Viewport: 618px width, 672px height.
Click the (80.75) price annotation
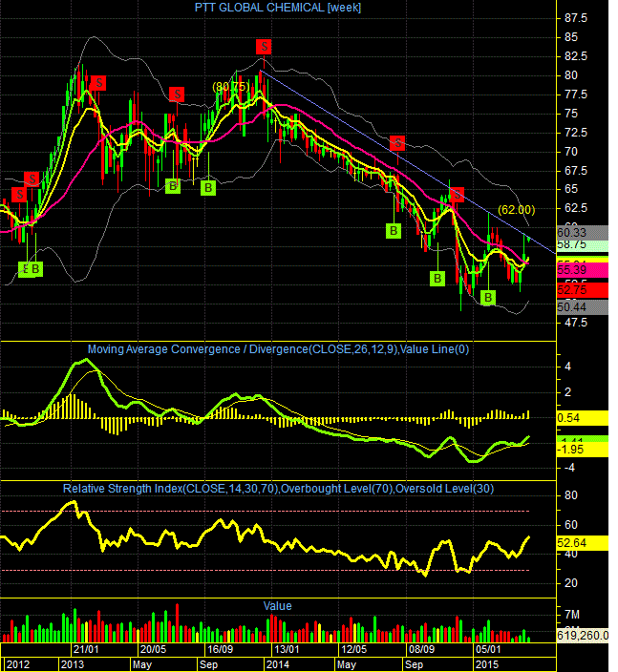tap(231, 87)
